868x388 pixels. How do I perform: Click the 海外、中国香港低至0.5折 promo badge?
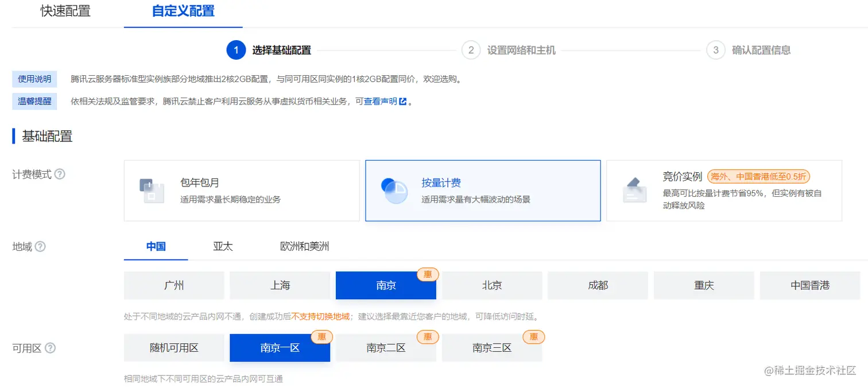tap(758, 177)
